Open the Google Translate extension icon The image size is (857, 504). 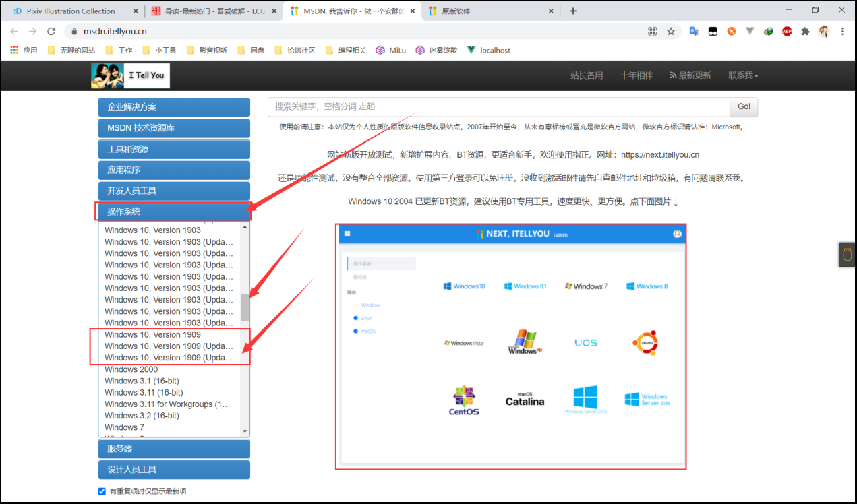693,32
